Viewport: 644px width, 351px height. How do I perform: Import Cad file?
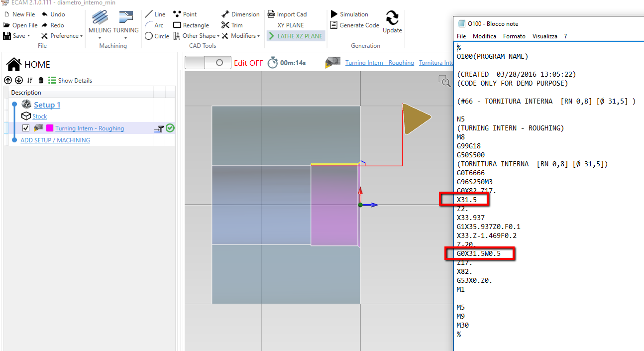(287, 14)
